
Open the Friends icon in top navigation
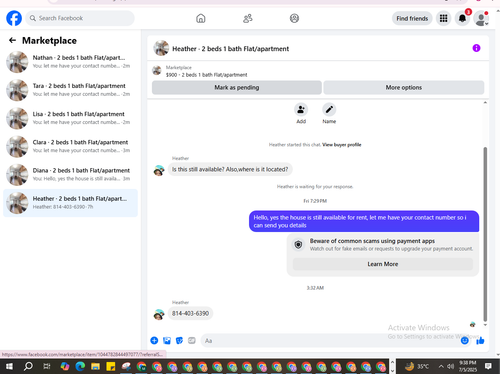[248, 18]
